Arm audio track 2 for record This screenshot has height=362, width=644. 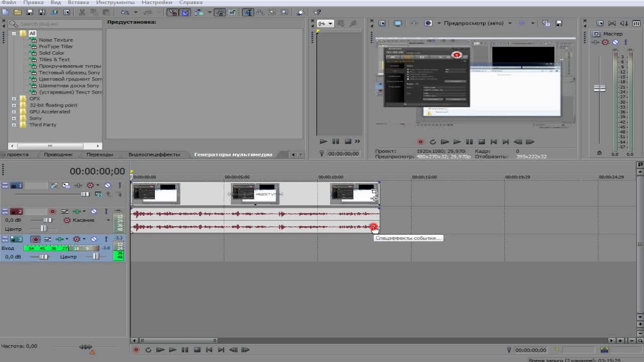52,211
